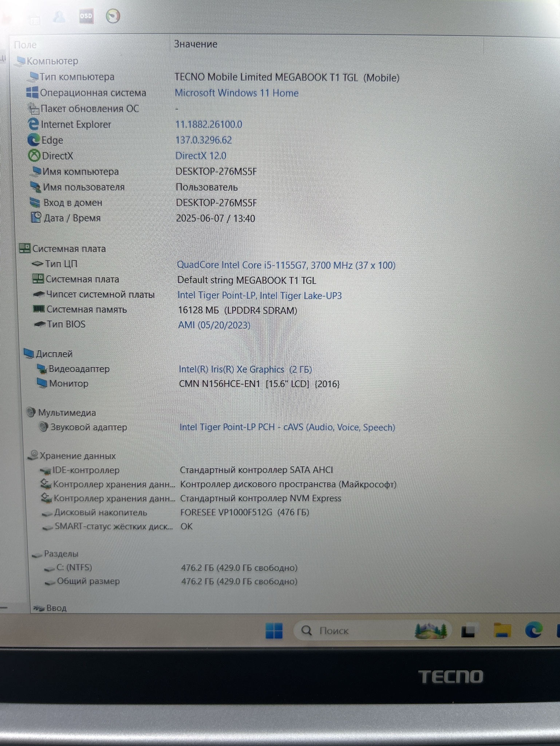The width and height of the screenshot is (560, 746).
Task: Click the Значение column header
Action: click(x=196, y=44)
